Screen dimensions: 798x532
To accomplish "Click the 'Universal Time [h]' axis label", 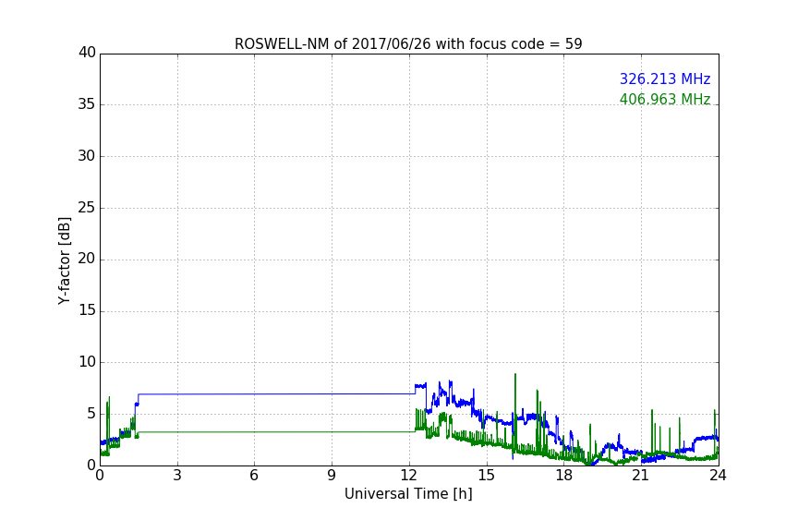I will click(x=408, y=494).
